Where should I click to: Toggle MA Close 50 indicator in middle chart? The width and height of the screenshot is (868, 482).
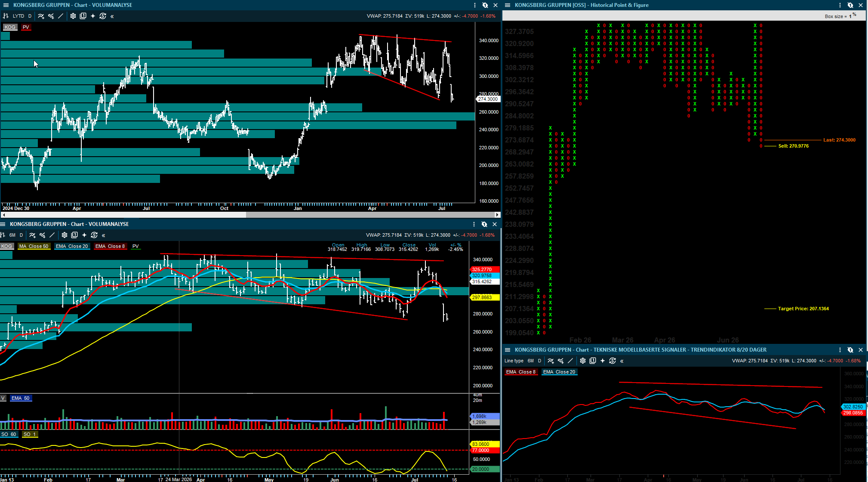point(34,246)
